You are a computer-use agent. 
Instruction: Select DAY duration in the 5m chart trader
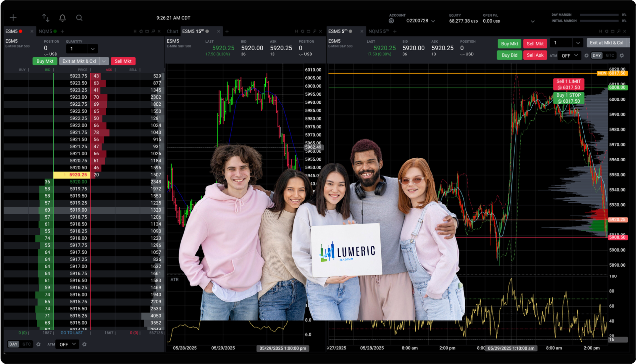(597, 56)
